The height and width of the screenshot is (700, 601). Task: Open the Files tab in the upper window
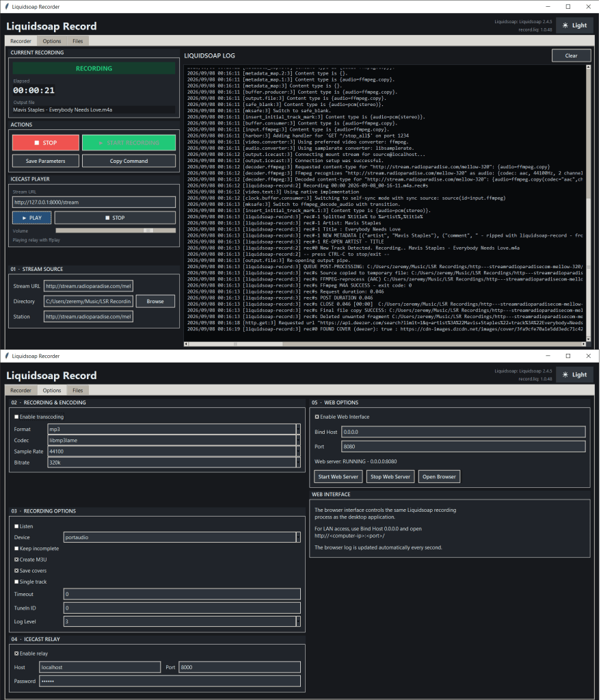[x=78, y=41]
